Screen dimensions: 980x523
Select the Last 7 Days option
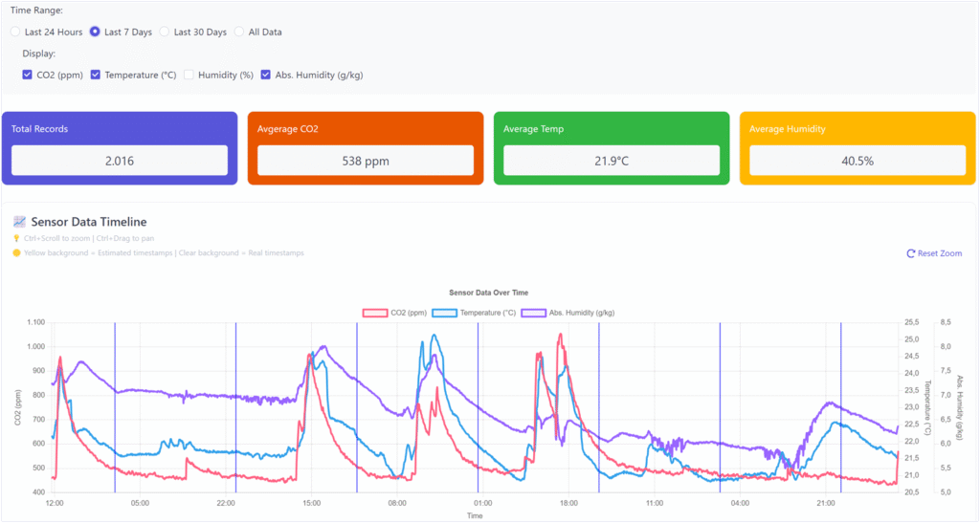[x=95, y=32]
